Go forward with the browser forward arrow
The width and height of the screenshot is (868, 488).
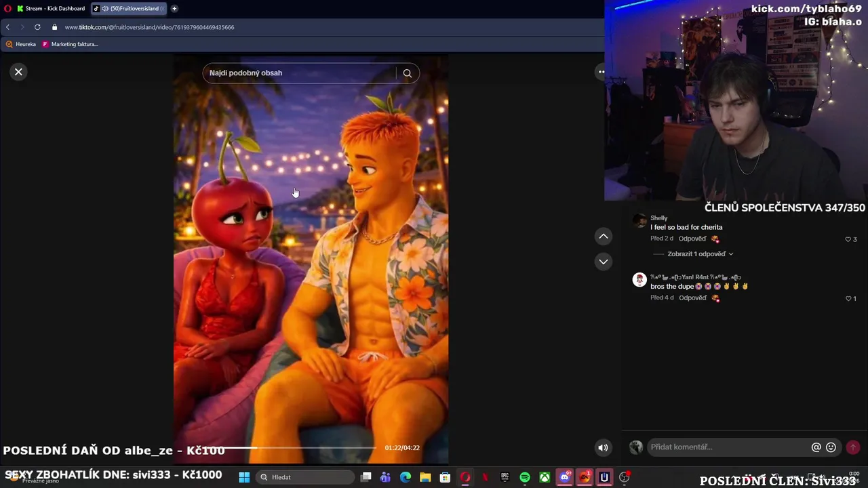(x=22, y=27)
